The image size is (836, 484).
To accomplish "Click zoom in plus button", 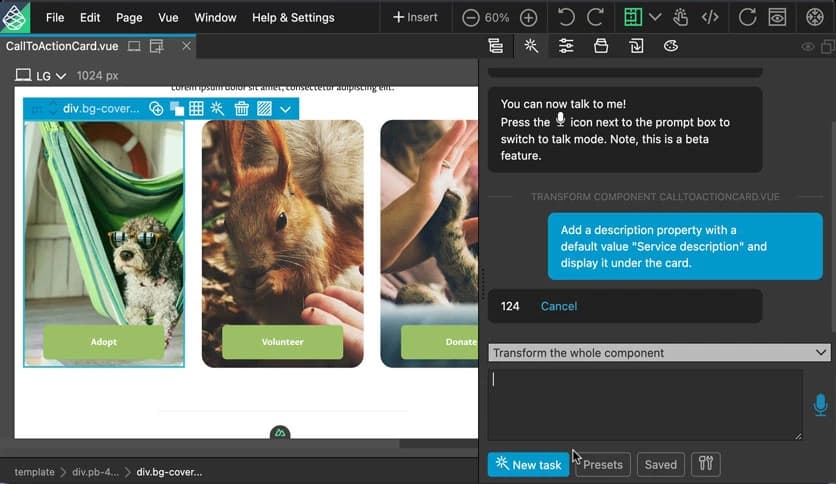I will coord(529,17).
